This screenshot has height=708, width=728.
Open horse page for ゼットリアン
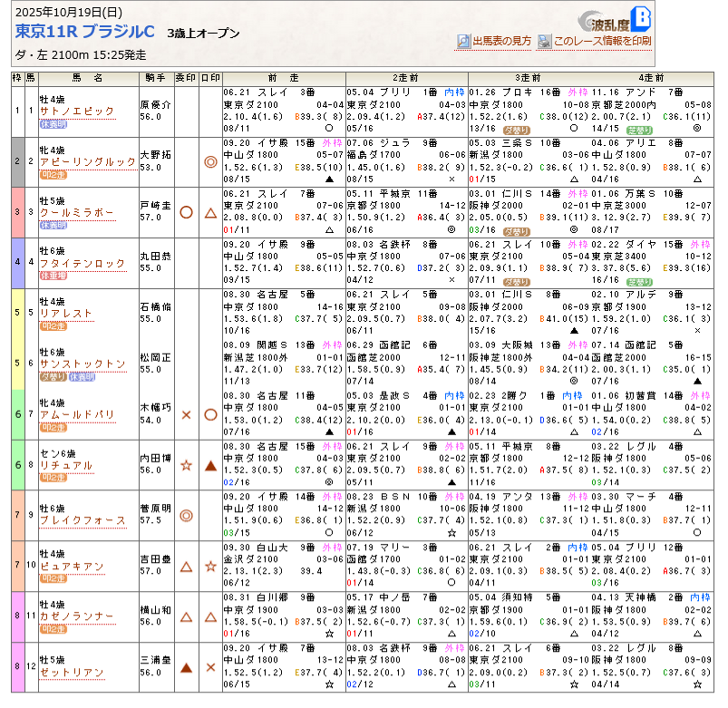click(72, 673)
